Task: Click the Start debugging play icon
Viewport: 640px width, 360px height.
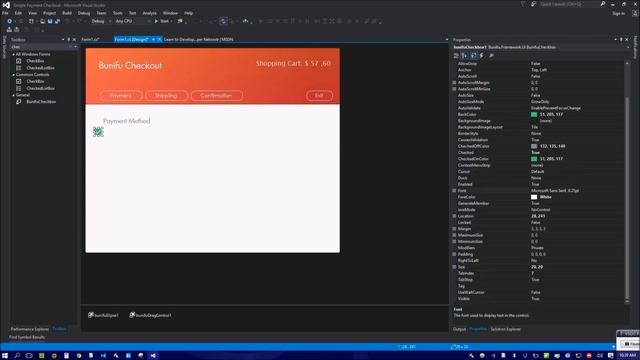Action: [156, 21]
